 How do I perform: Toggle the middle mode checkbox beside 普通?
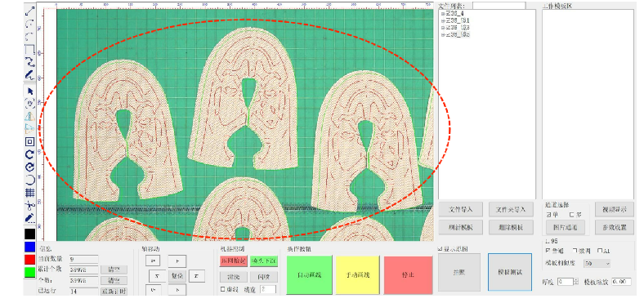point(575,251)
